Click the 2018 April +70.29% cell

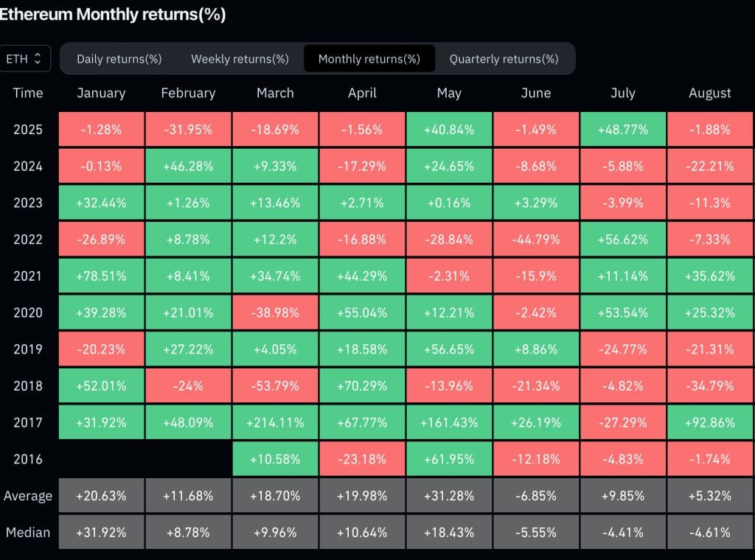coord(362,385)
